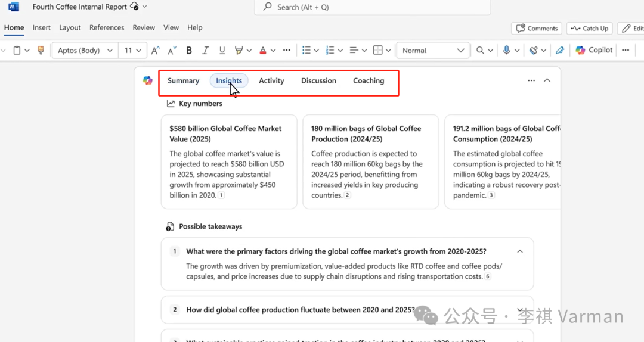Click the Possible takeaways heading icon
Image resolution: width=644 pixels, height=342 pixels.
tap(170, 226)
